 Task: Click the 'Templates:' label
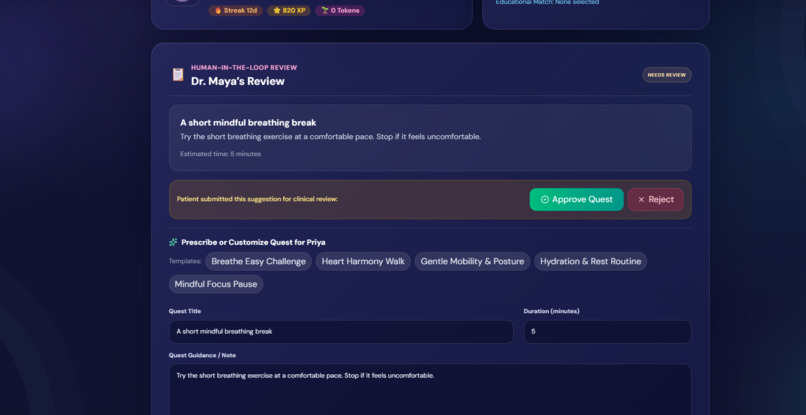click(185, 261)
